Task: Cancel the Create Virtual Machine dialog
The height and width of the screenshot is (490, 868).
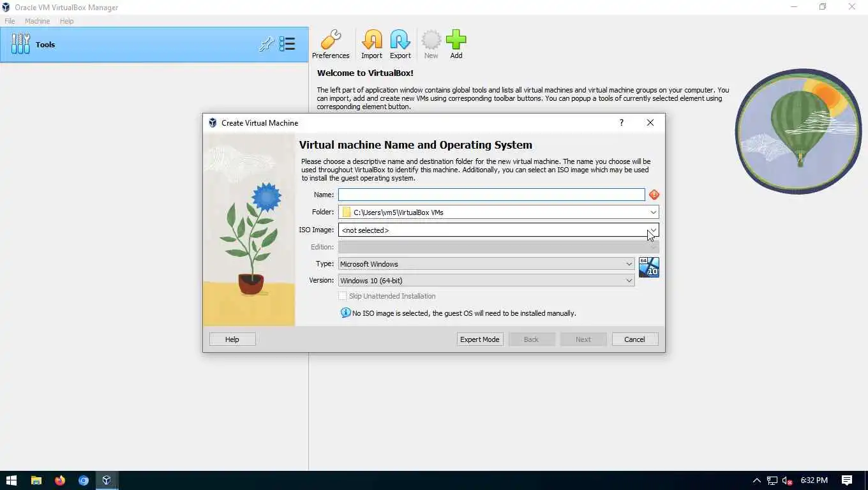Action: (634, 339)
